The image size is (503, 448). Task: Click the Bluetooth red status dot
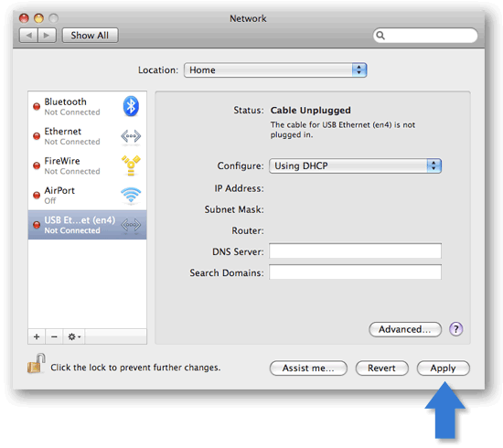click(x=37, y=106)
